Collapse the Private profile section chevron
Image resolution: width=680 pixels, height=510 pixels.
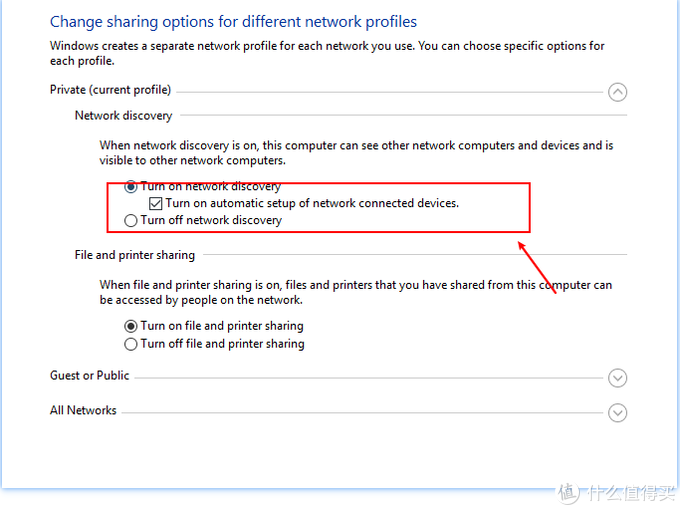pos(617,92)
